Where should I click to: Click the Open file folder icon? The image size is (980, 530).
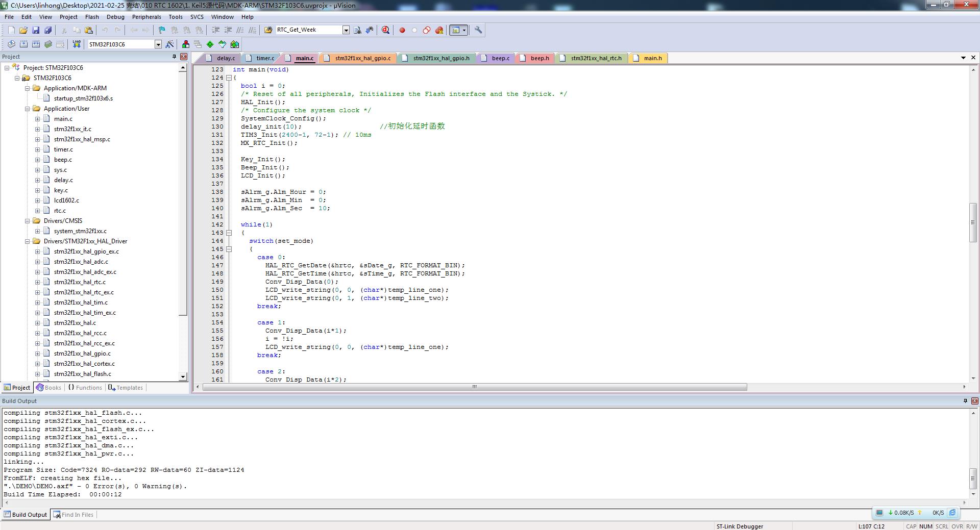(x=23, y=30)
